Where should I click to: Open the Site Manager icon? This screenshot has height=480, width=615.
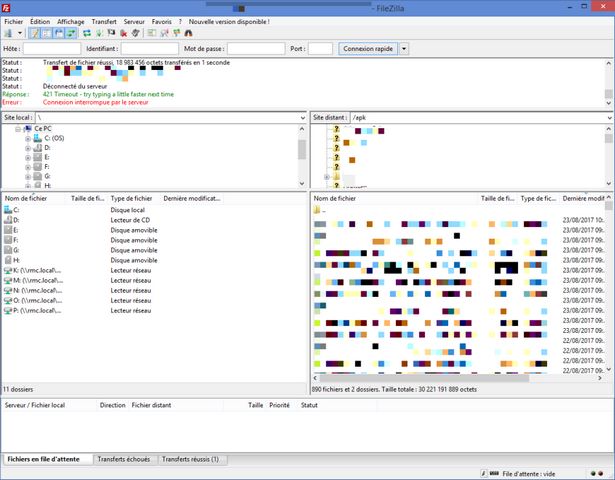[8, 33]
